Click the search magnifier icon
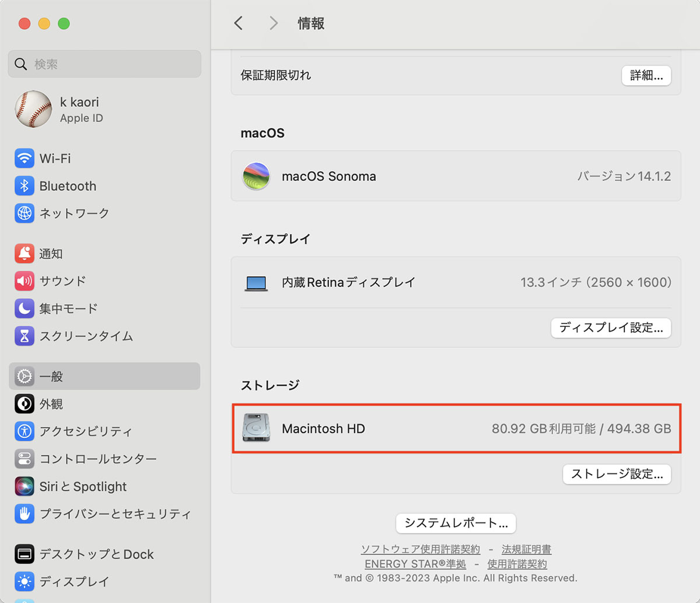Viewport: 700px width, 603px height. pos(21,64)
